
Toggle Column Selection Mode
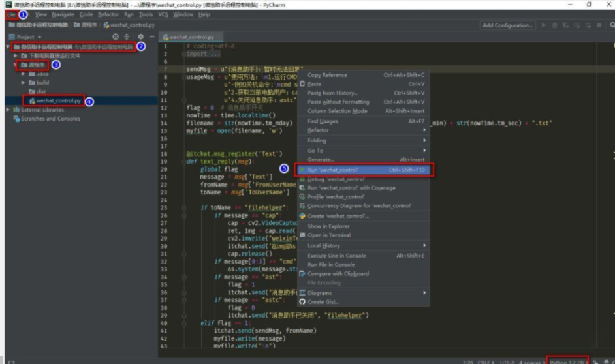(364, 111)
